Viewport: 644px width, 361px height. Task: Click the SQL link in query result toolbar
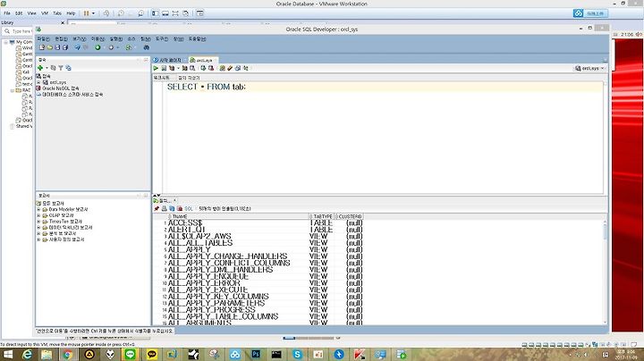click(189, 209)
